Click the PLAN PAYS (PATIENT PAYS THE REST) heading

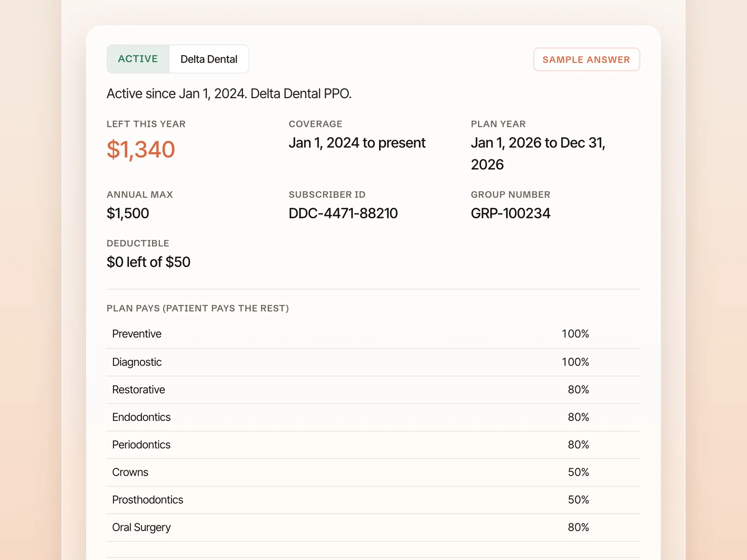click(x=197, y=308)
